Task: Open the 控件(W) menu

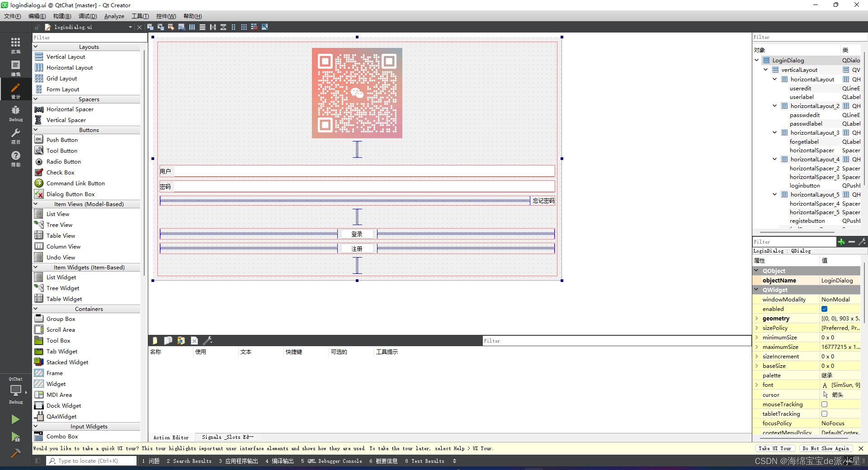Action: pos(166,16)
